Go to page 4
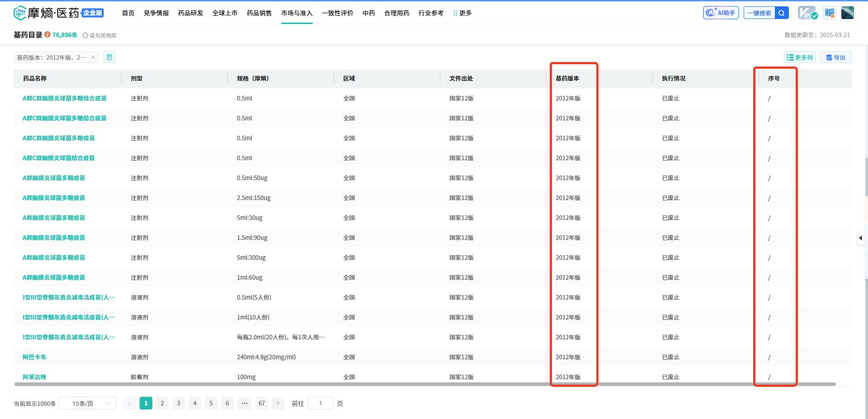 click(x=195, y=403)
